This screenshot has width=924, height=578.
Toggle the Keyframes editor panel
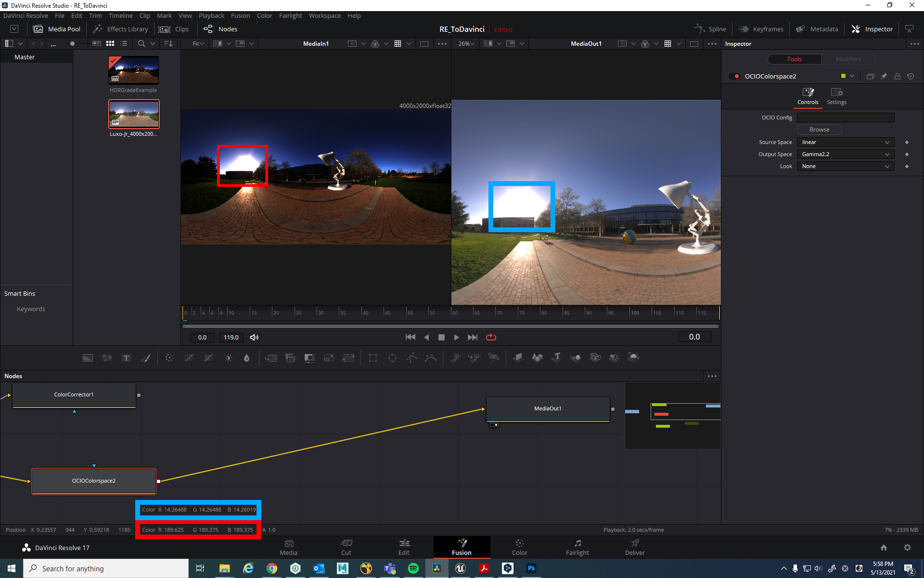(761, 29)
